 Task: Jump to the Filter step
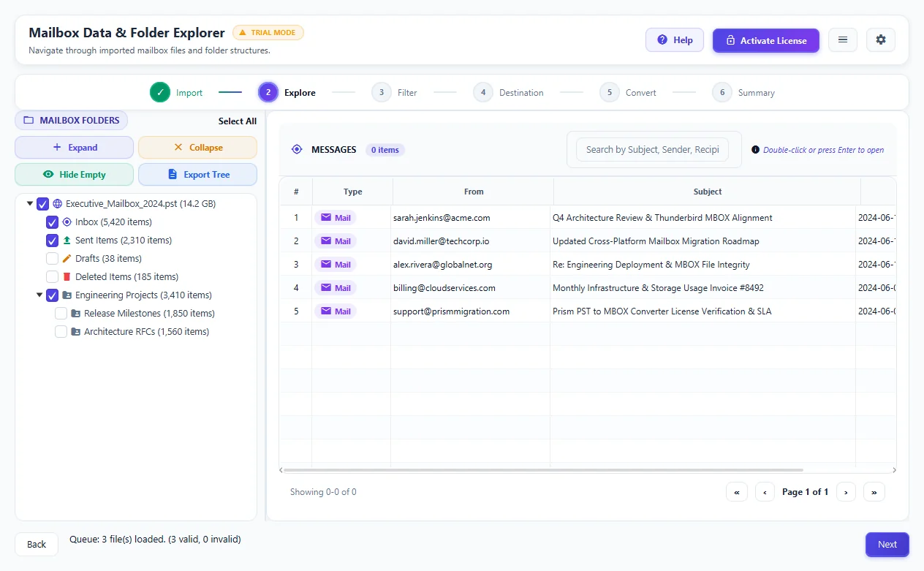pos(394,93)
